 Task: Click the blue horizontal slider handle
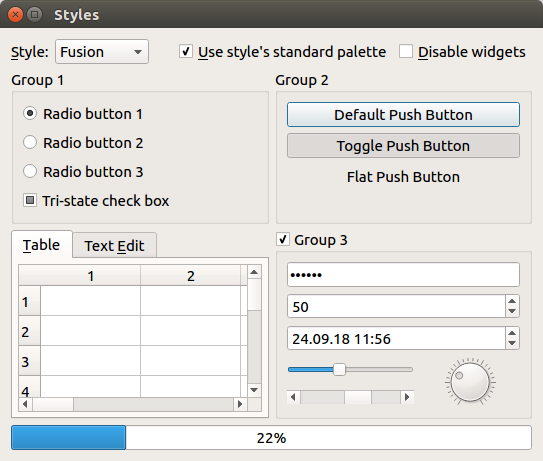pyautogui.click(x=339, y=370)
